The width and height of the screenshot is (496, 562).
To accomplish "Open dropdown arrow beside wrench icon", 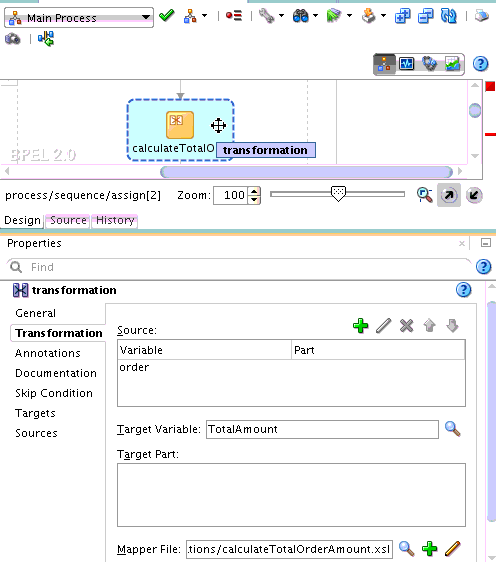I will 281,16.
